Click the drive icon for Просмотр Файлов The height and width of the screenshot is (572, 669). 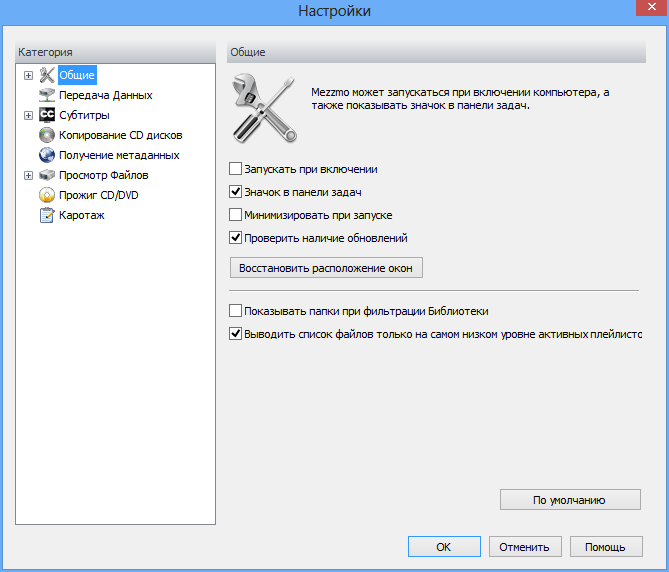(x=47, y=175)
